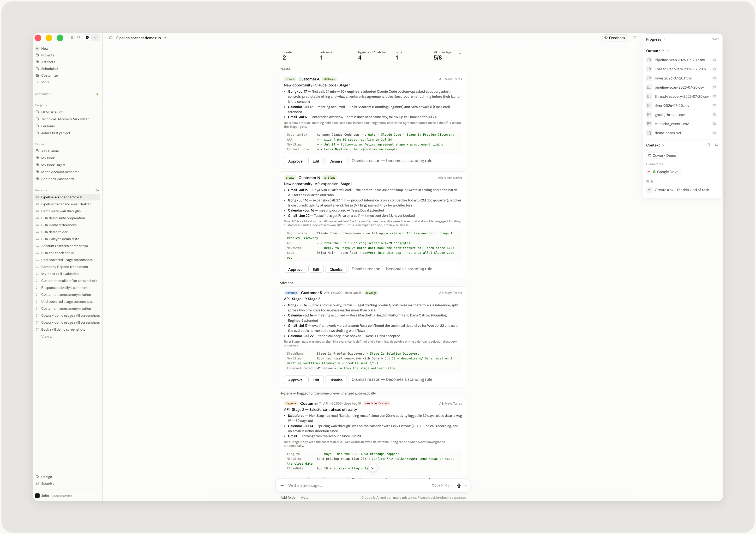756x534 pixels.
Task: Click the Feedback button
Action: pyautogui.click(x=615, y=38)
